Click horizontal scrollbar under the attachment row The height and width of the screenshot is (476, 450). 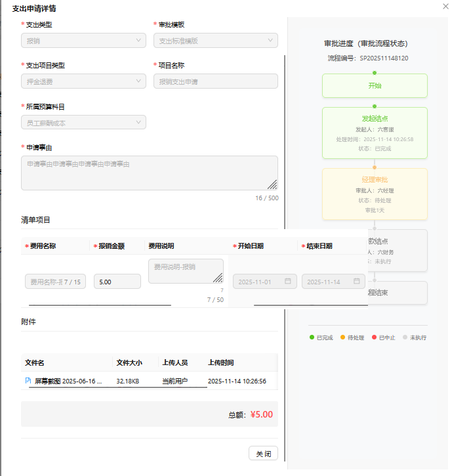118,387
